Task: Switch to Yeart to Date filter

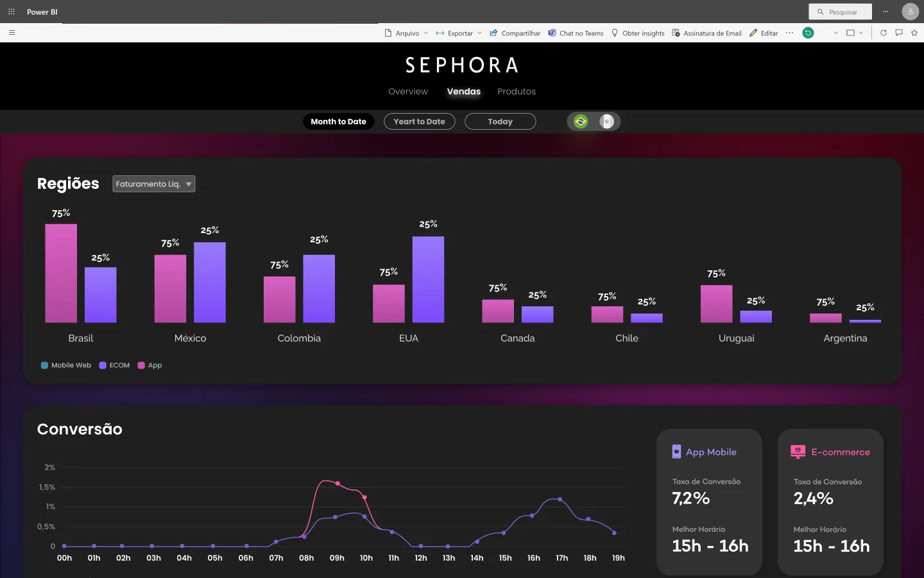Action: pos(420,121)
